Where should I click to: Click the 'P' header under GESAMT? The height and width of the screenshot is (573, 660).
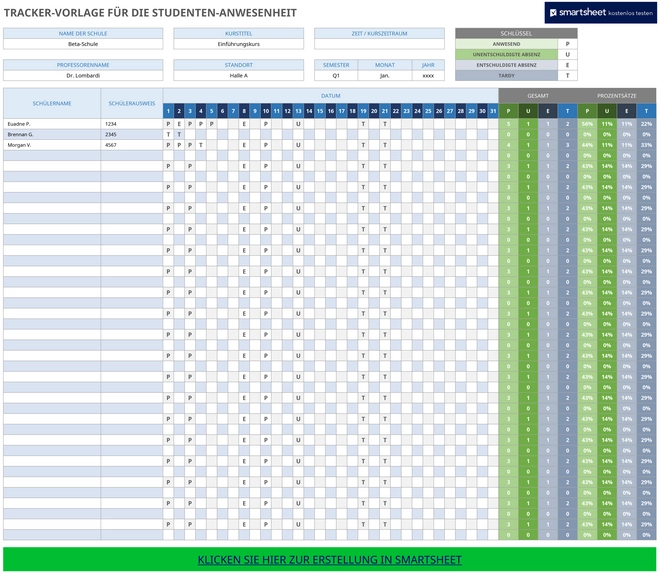click(x=508, y=111)
